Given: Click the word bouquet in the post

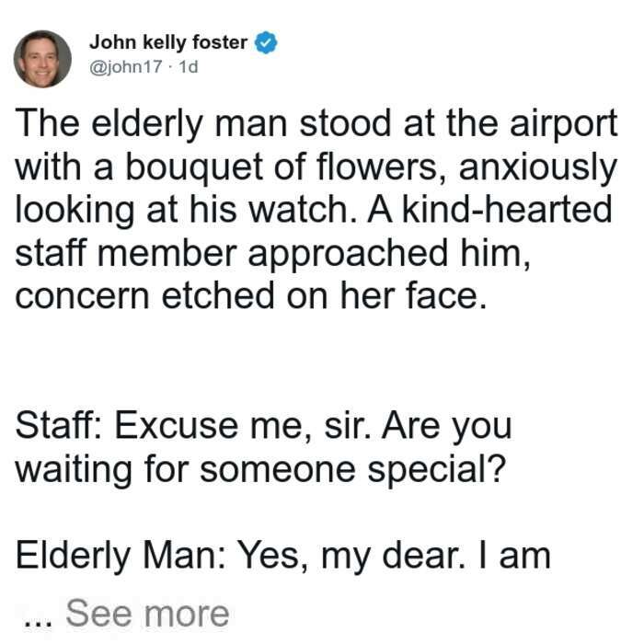Looking at the screenshot, I should point(193,167).
